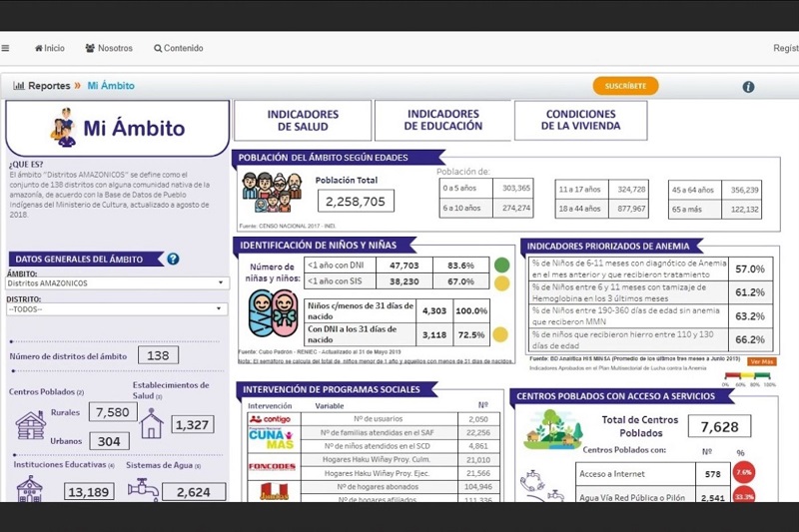Screen dimensions: 799x532
Task: Click the anemia indicator value 57.0%
Action: [x=750, y=268]
